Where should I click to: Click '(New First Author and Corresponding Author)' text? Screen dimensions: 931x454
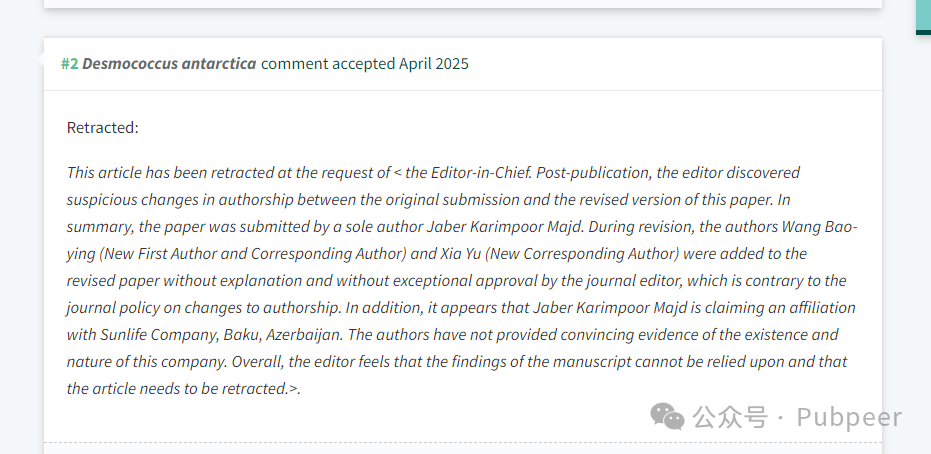[252, 254]
